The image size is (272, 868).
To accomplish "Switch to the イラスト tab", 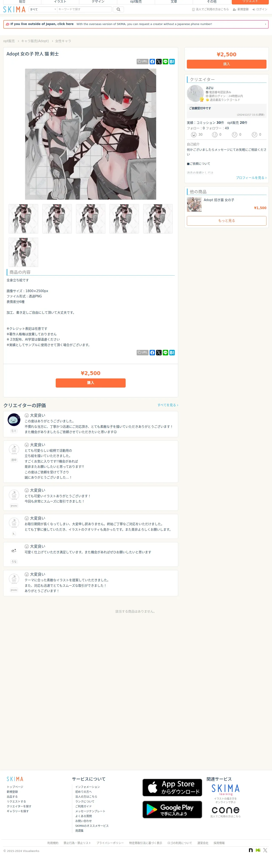I will tap(60, 2).
